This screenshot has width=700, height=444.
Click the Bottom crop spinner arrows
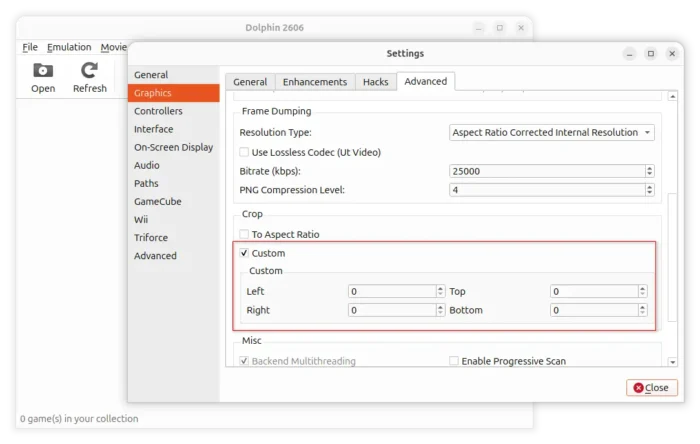pyautogui.click(x=642, y=310)
